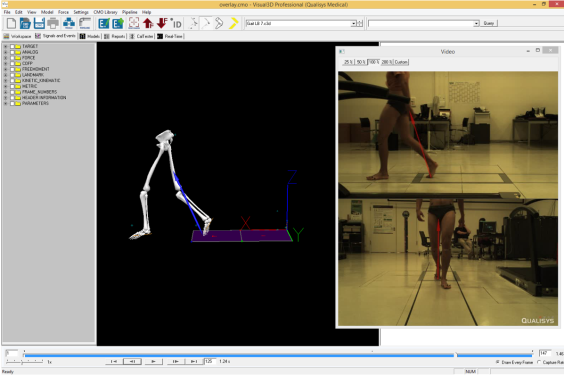Click the play forward button
Viewport: 564px width, 376px height.
tap(154, 361)
